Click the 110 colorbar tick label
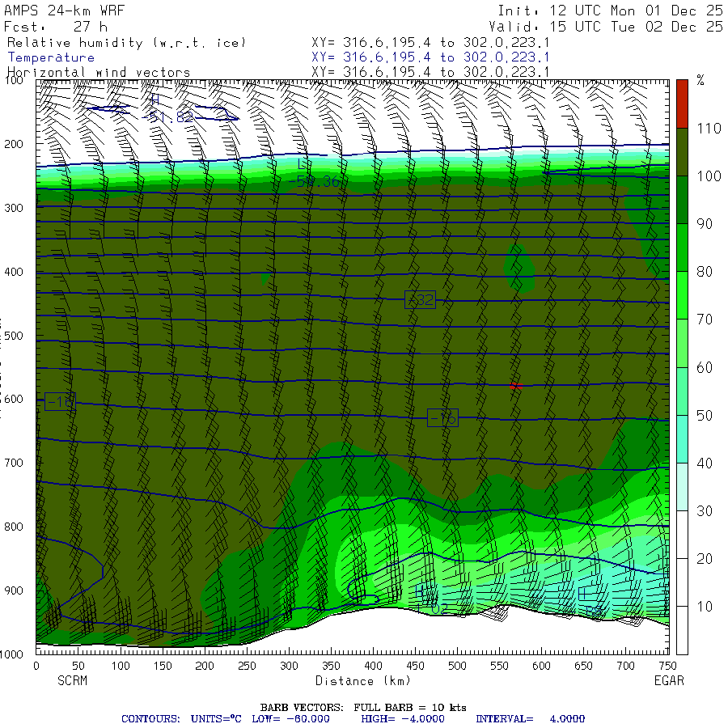 click(x=709, y=129)
